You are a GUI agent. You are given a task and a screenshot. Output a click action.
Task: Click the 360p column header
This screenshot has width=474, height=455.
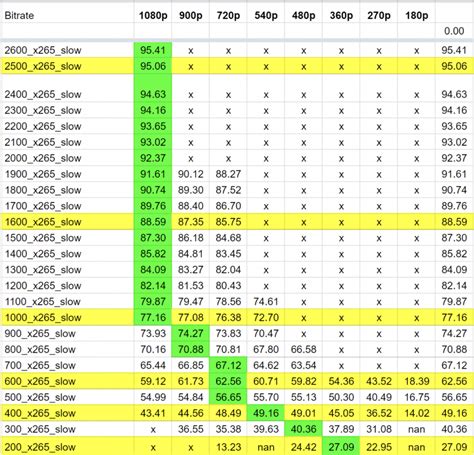click(341, 15)
